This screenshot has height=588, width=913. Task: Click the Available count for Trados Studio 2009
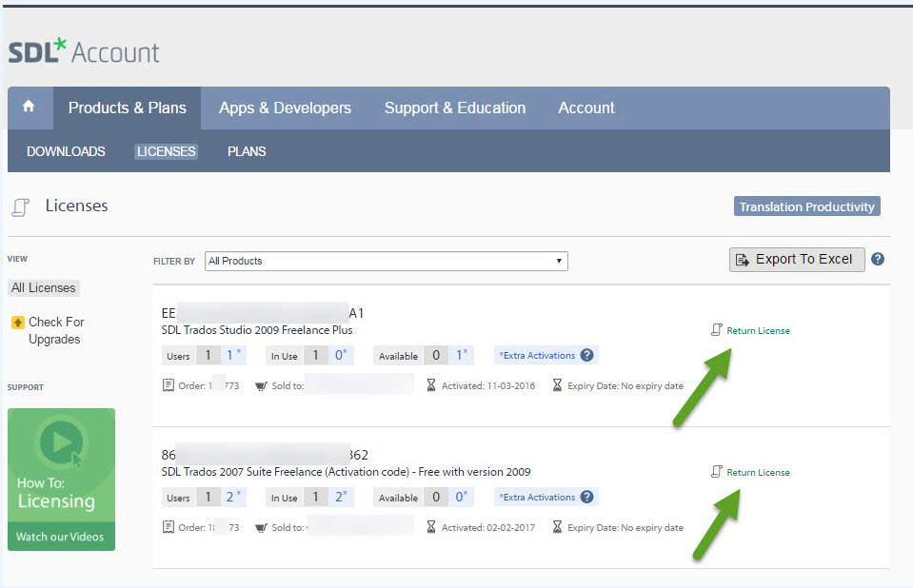pyautogui.click(x=448, y=355)
